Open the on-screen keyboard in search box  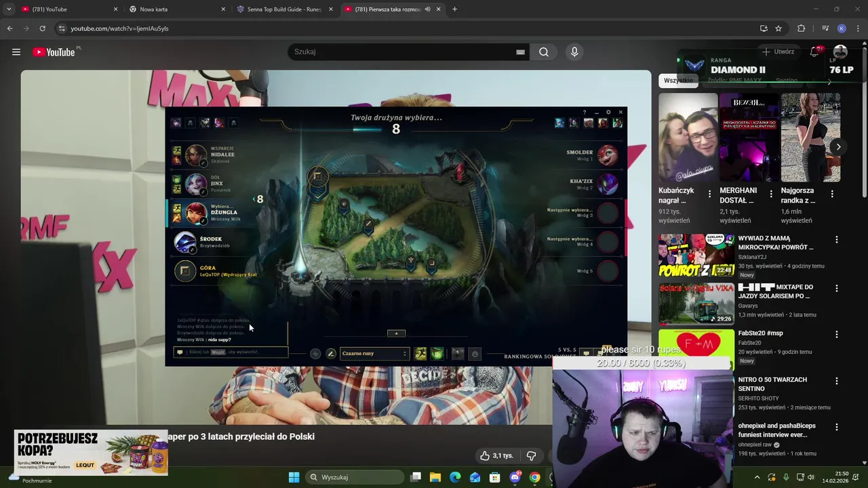point(520,52)
